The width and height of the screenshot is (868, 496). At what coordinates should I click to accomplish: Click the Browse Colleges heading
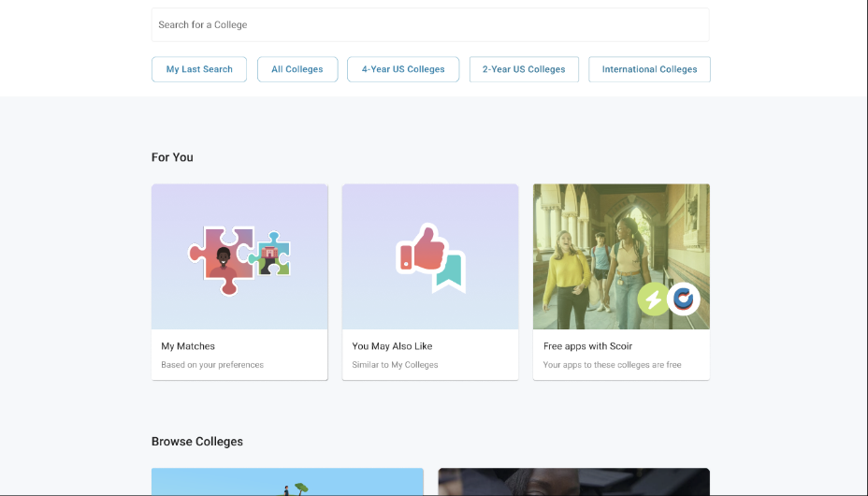[197, 441]
